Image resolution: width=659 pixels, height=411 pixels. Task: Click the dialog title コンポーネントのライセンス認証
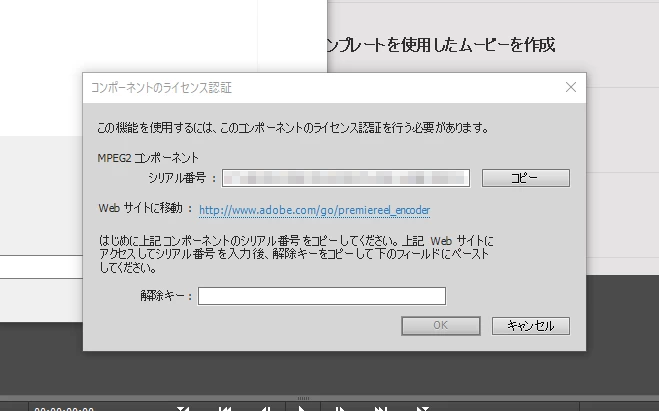pyautogui.click(x=161, y=87)
